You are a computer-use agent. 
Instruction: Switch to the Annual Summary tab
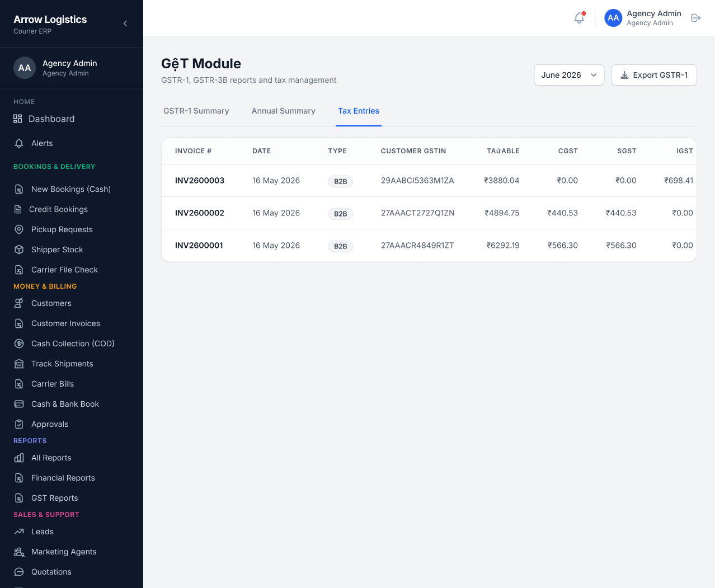click(284, 111)
